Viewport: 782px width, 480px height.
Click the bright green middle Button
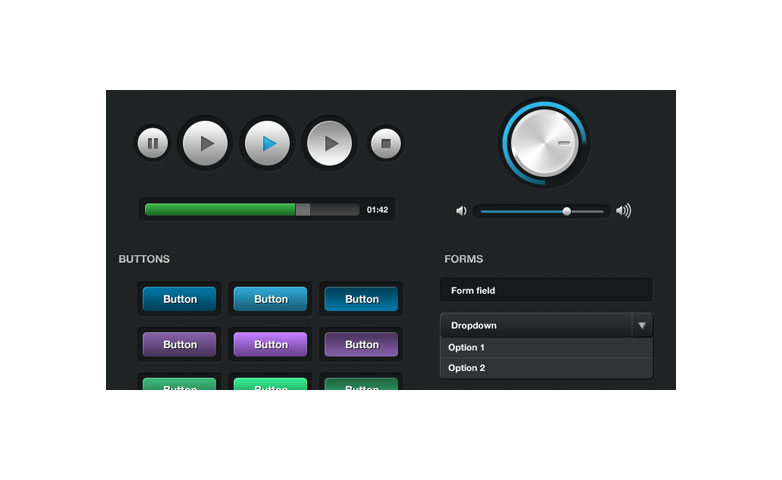coord(270,384)
